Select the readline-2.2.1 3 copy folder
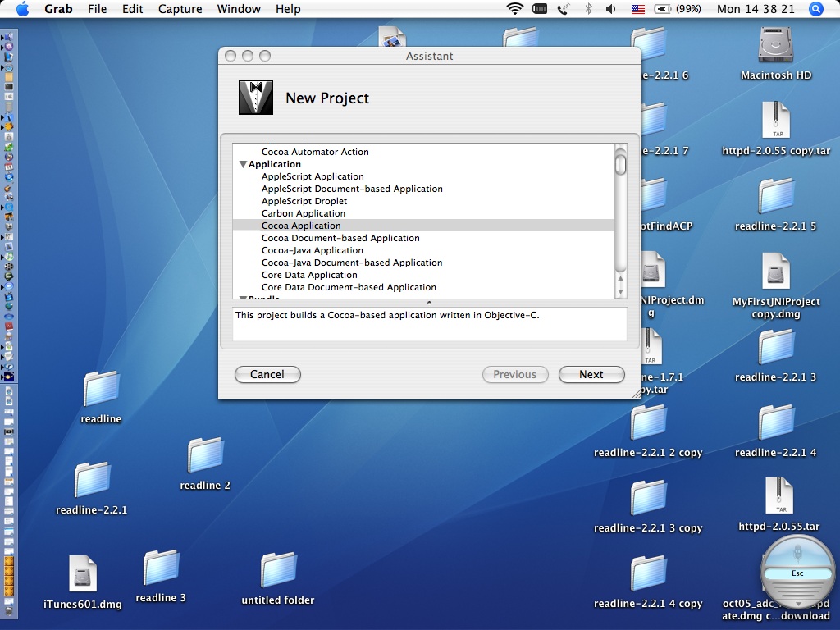The height and width of the screenshot is (630, 840). [648, 498]
